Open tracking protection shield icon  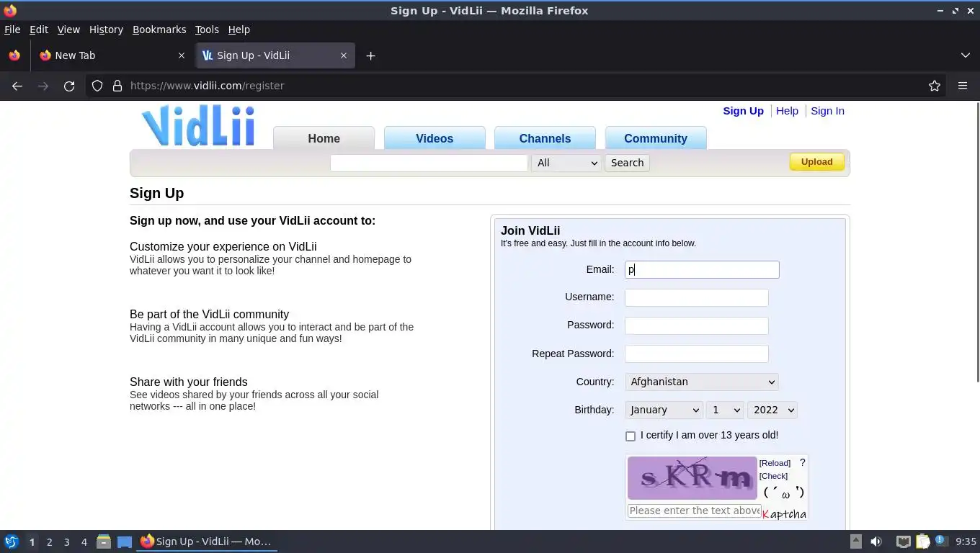(97, 86)
